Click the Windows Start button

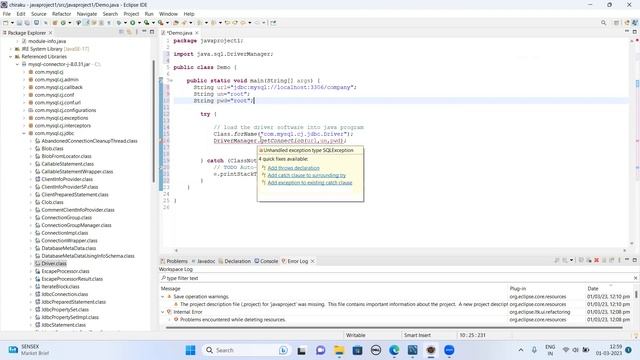click(x=190, y=350)
